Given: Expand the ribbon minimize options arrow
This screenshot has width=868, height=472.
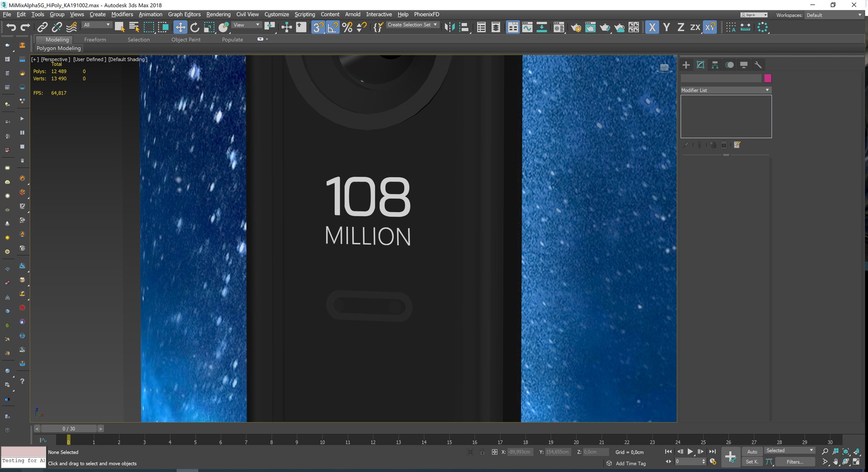Looking at the screenshot, I should tap(267, 39).
